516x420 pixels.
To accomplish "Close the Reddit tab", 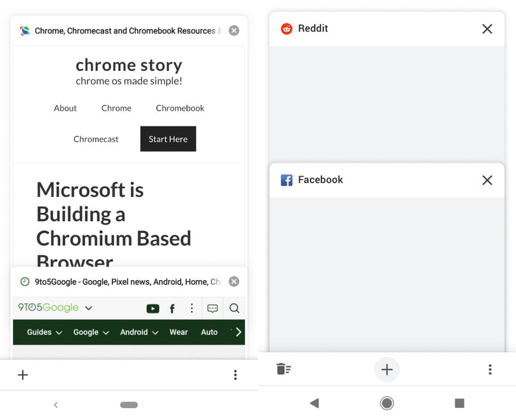I will point(487,29).
